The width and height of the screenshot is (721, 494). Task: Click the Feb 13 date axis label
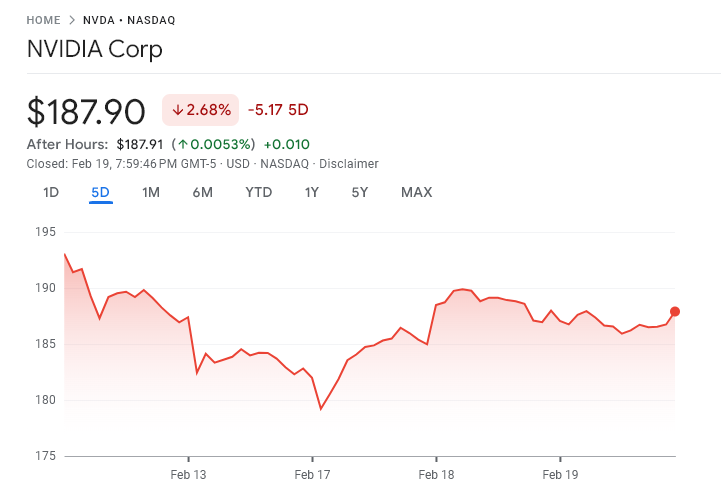[x=188, y=474]
